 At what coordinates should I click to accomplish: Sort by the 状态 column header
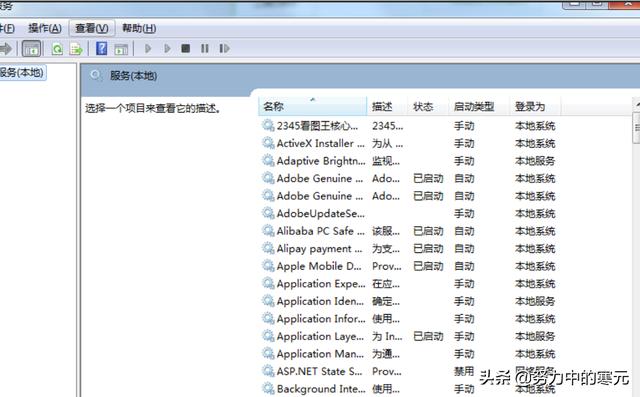[x=428, y=106]
